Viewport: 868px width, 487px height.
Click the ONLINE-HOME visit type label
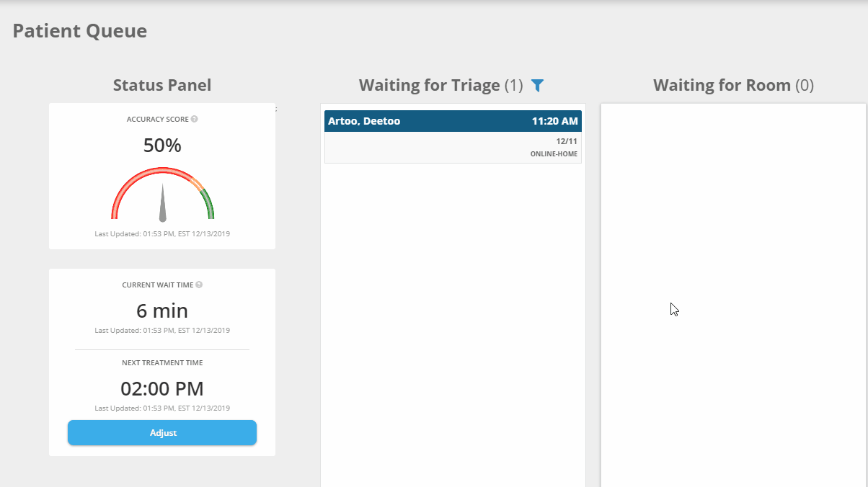(554, 153)
